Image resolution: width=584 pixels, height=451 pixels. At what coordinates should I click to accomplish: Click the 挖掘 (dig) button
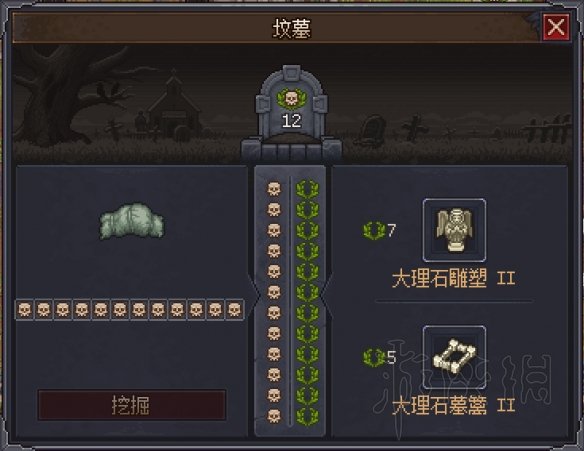(131, 405)
